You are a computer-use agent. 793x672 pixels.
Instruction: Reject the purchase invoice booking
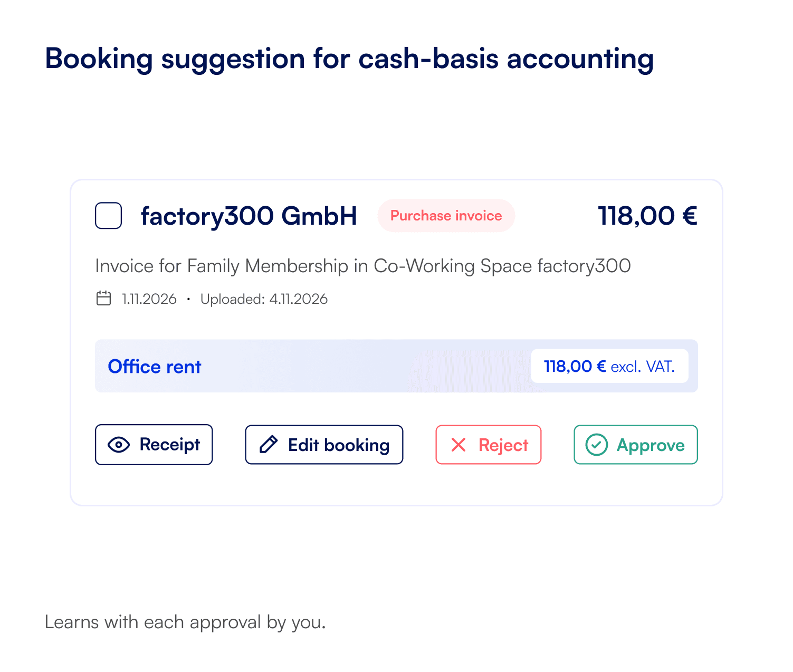click(x=488, y=445)
